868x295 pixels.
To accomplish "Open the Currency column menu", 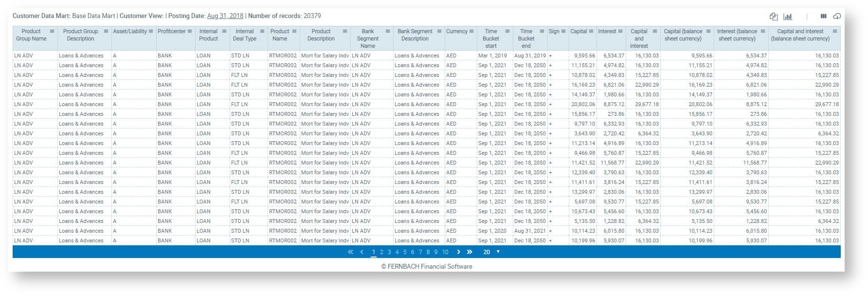I will 471,32.
